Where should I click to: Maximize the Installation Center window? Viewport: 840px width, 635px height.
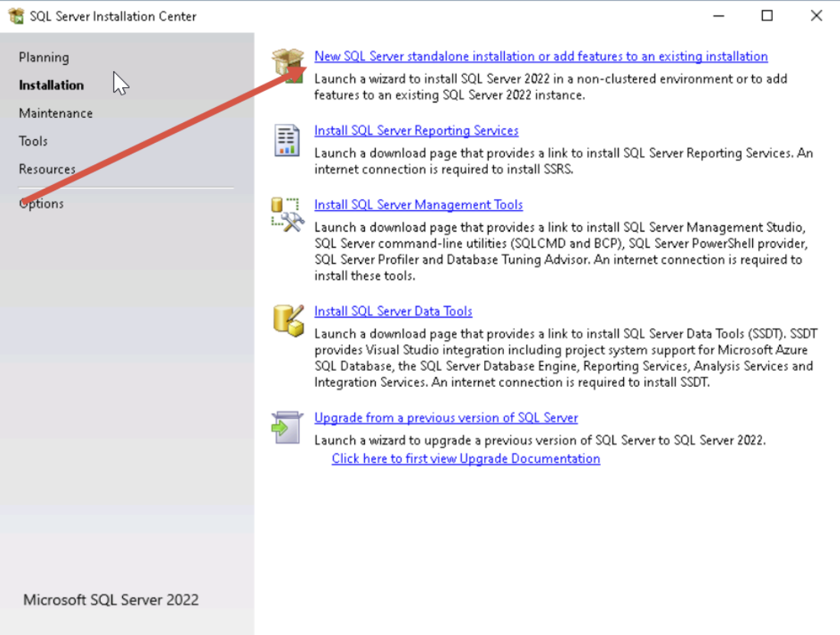(767, 16)
